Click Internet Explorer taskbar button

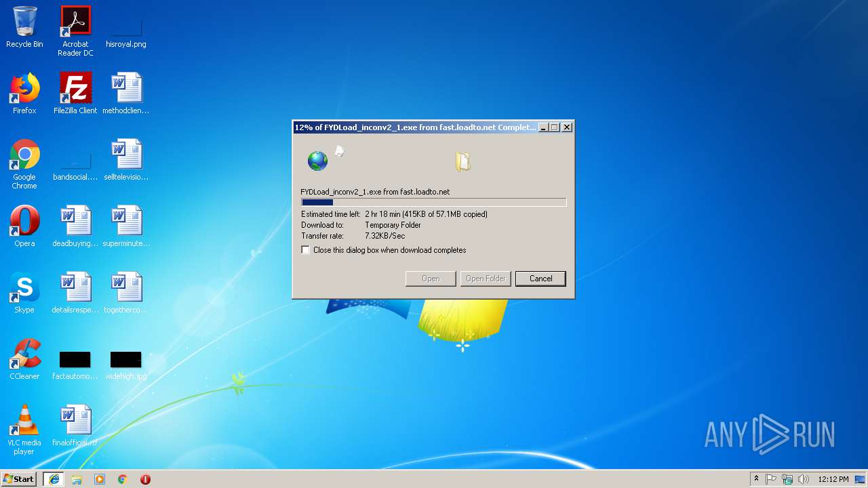[54, 479]
